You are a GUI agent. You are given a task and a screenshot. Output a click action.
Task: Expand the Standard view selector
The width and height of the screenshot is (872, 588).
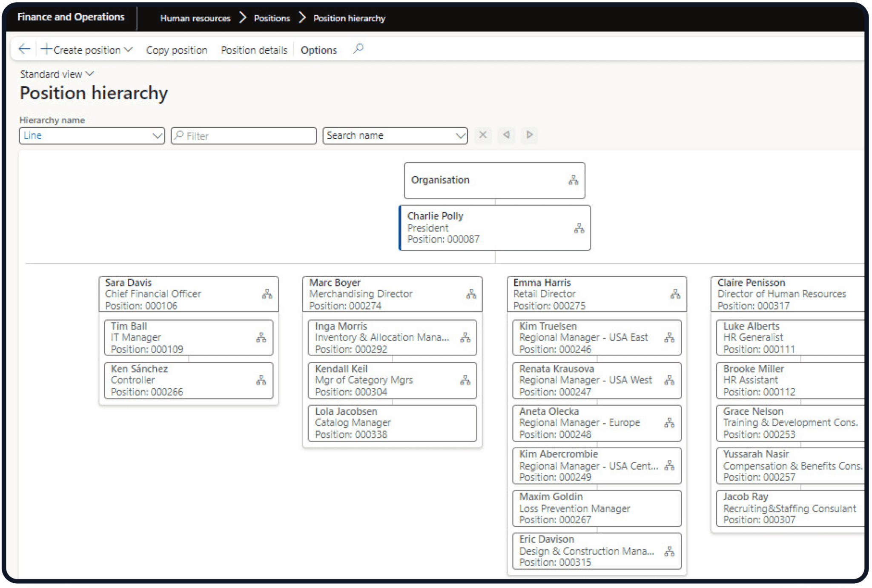(57, 74)
